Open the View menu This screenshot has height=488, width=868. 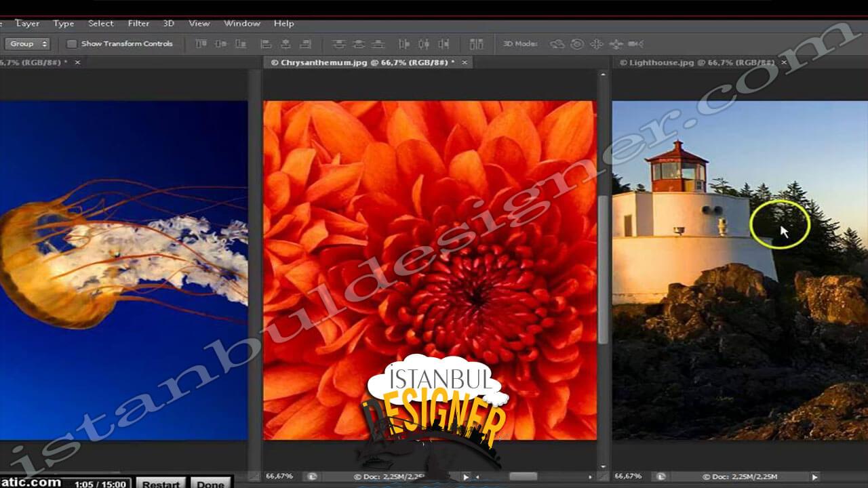tap(199, 23)
